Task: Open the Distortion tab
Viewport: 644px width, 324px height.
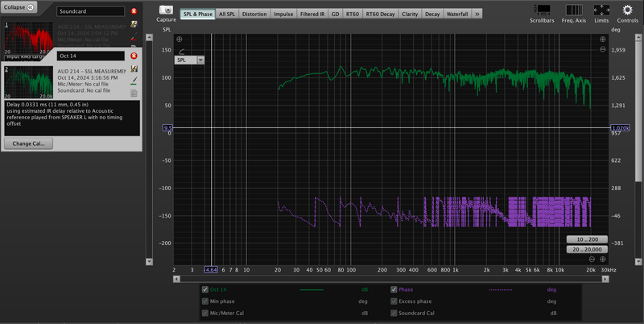Action: pos(254,14)
